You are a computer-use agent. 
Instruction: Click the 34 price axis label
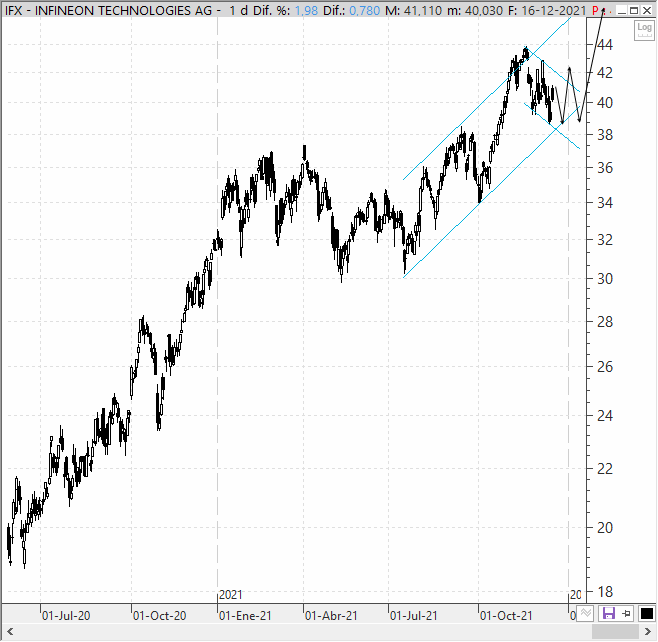point(605,203)
